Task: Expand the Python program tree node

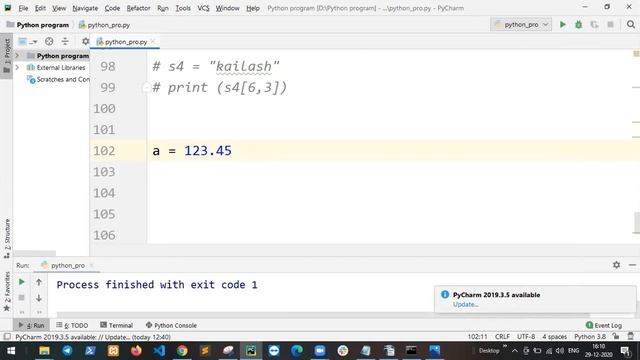Action: (17, 56)
